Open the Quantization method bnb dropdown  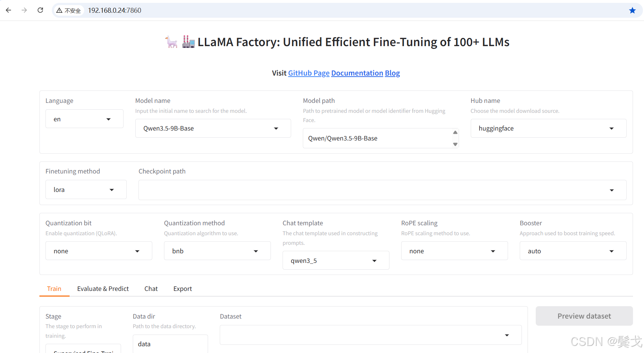[x=217, y=251]
